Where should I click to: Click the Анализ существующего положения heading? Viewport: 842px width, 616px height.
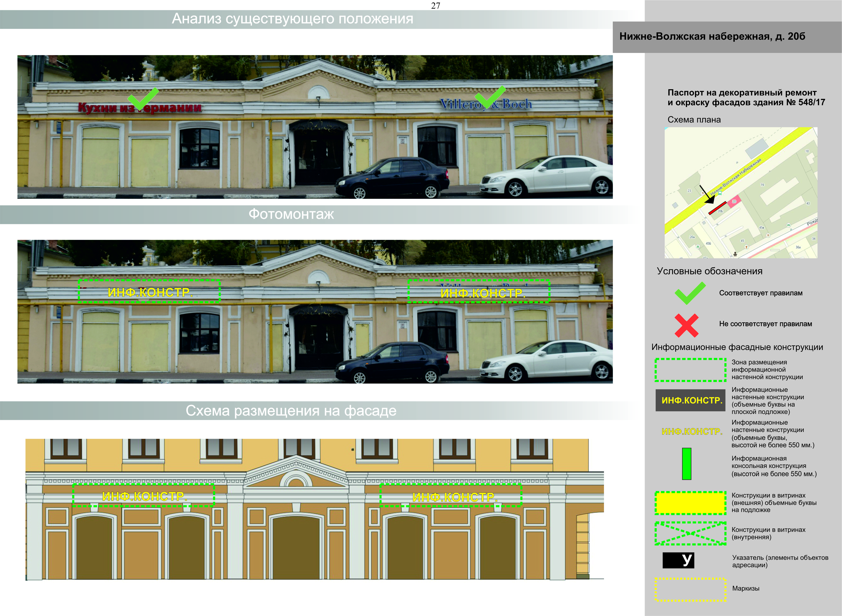point(292,19)
